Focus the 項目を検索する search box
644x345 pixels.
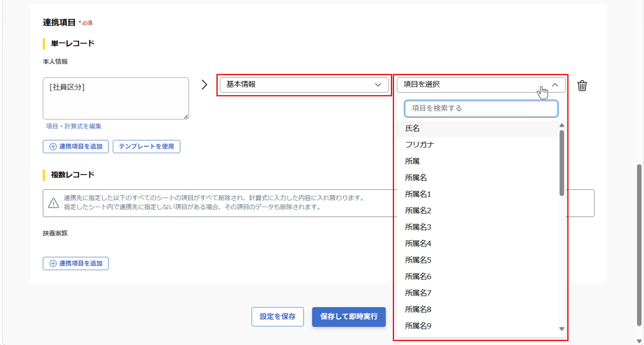pos(481,108)
